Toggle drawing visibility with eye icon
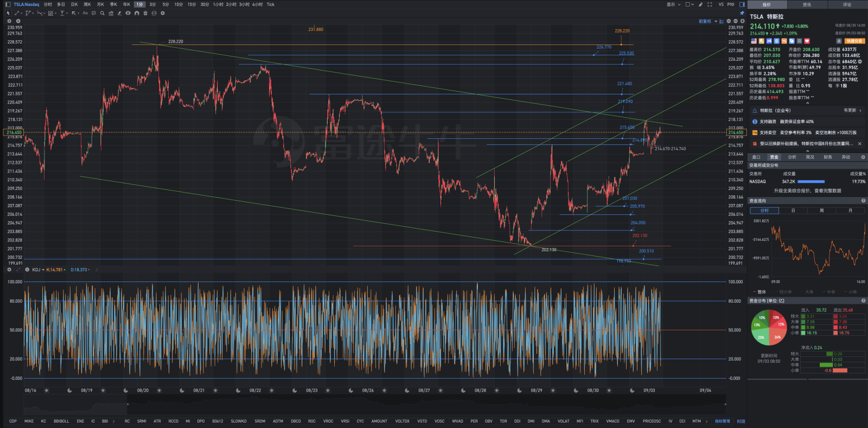Viewport: 868px width, 428px height. tap(128, 13)
